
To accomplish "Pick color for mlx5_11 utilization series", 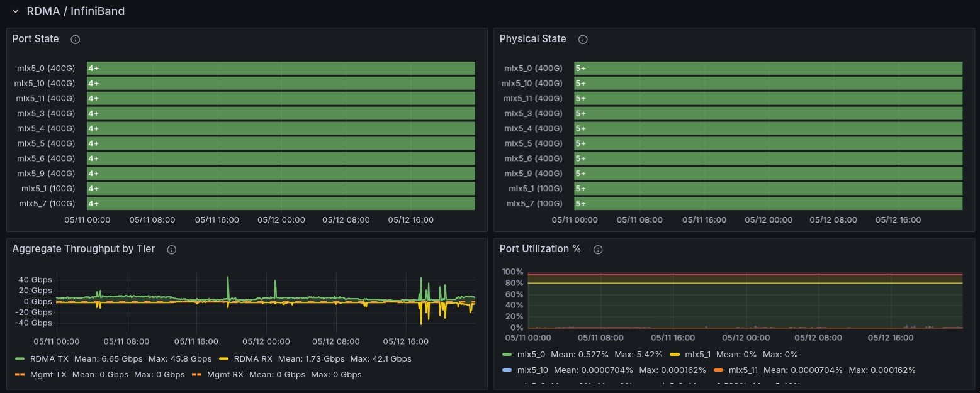I will (718, 370).
